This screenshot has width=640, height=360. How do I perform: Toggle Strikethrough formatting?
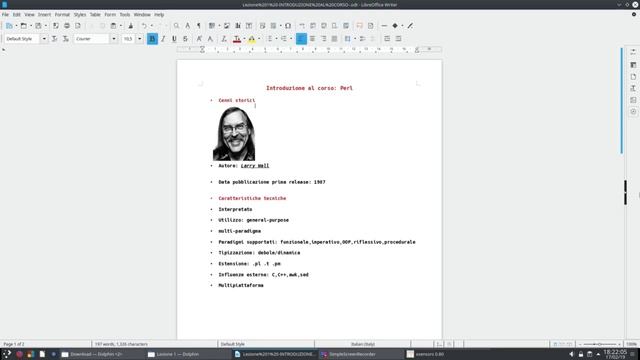tap(185, 39)
